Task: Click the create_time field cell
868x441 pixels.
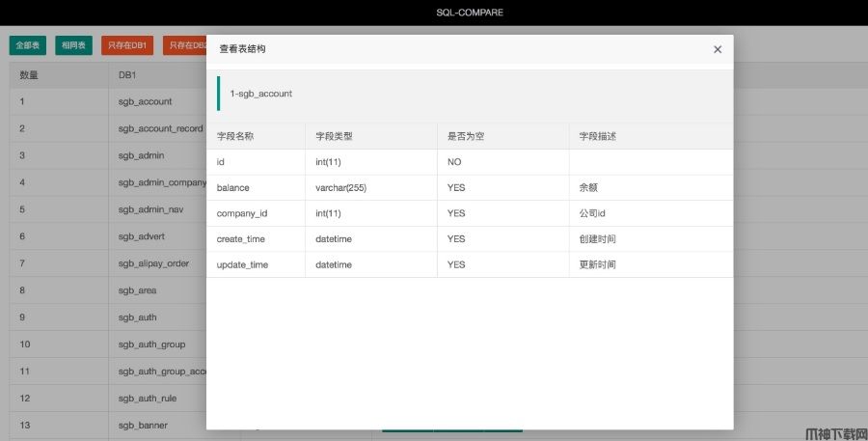Action: pyautogui.click(x=241, y=239)
